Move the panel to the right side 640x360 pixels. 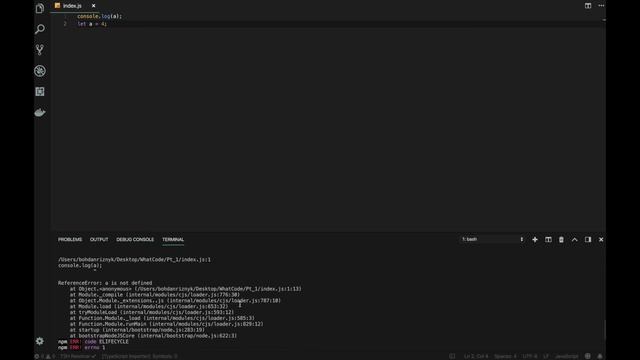click(x=588, y=240)
